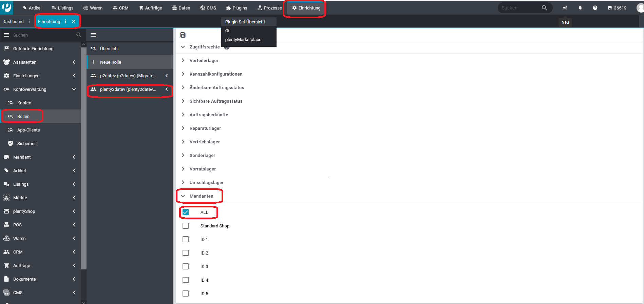This screenshot has height=304, width=644.
Task: Check the ID 3 checkbox
Action: coord(186,266)
